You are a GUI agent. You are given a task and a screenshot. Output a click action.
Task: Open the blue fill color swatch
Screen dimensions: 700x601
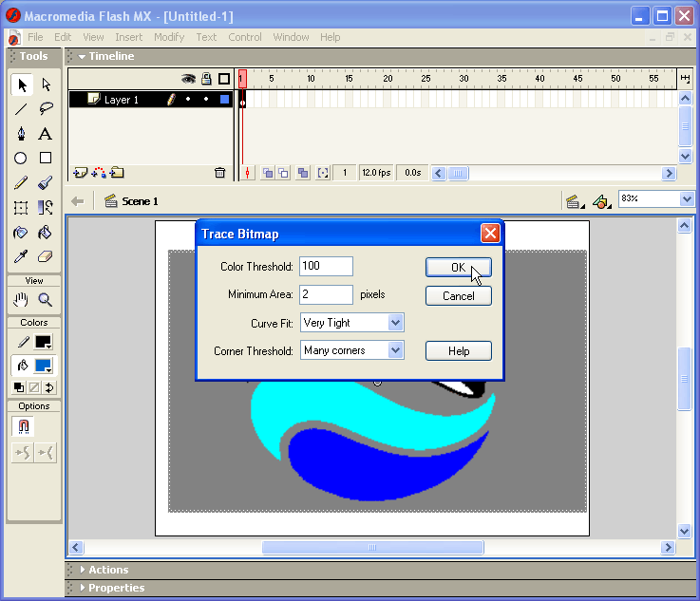(44, 366)
